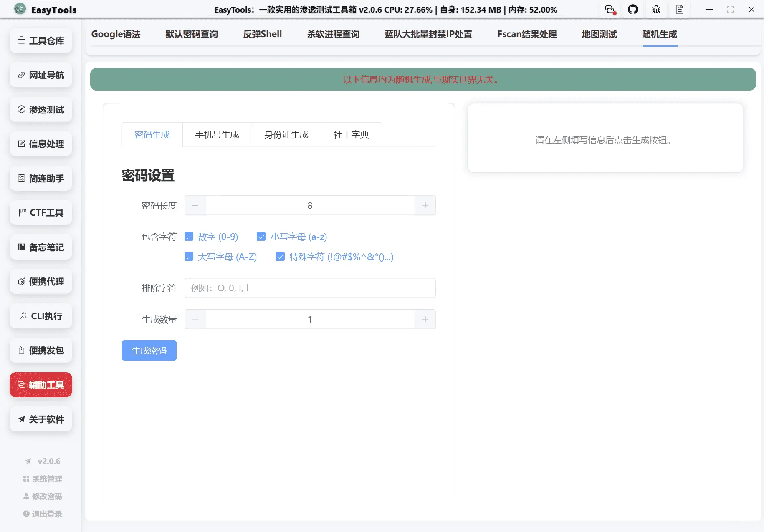
Task: Click 修改密码 in lower sidebar
Action: (42, 496)
